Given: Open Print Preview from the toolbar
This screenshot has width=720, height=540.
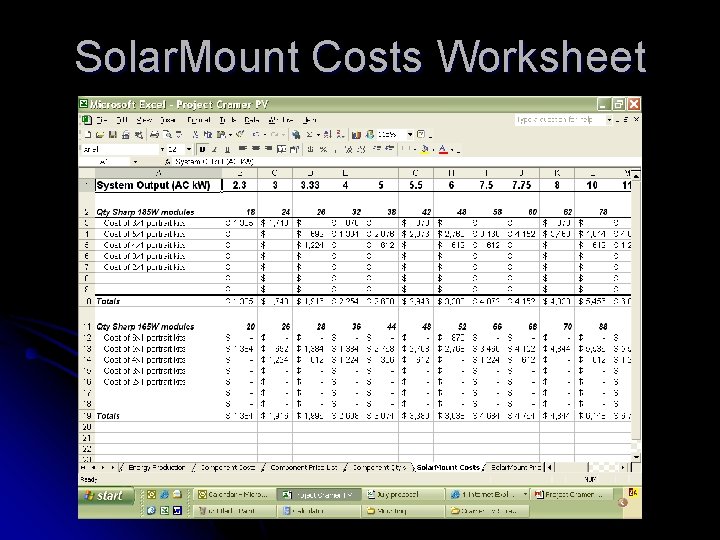Looking at the screenshot, I should 168,135.
